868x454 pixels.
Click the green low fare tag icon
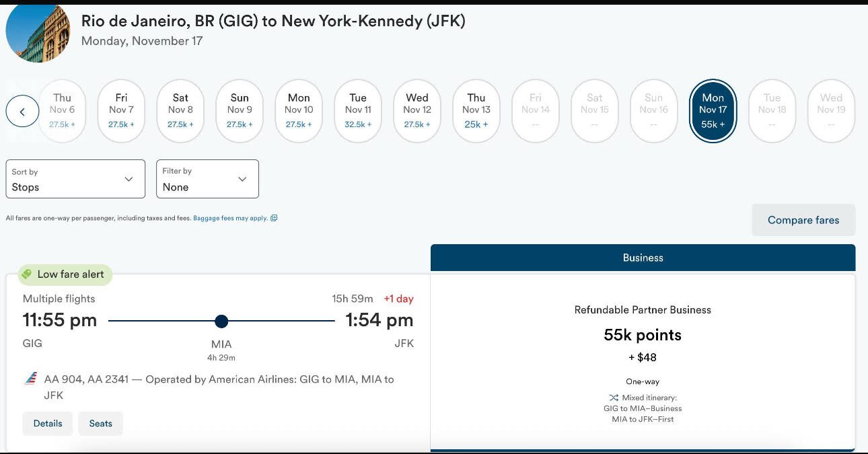click(x=27, y=274)
